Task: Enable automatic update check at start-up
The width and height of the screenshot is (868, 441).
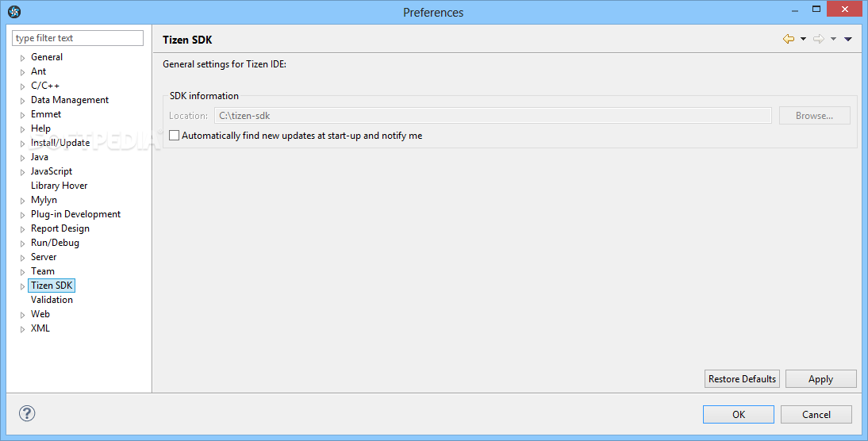Action: 174,136
